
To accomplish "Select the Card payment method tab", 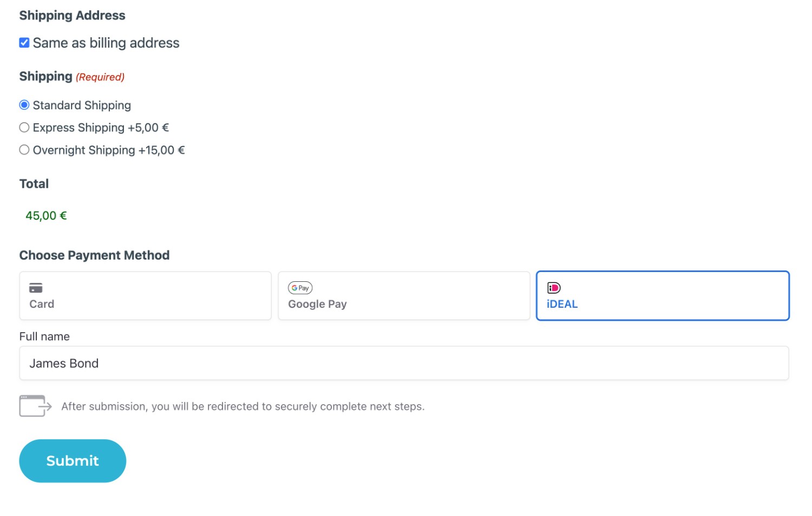I will tap(145, 296).
